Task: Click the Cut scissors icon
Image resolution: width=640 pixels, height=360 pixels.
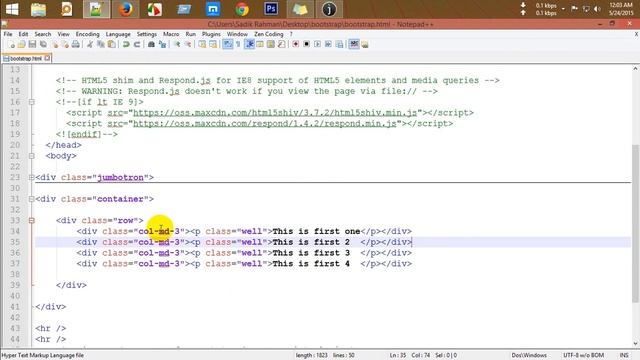Action: pos(90,44)
